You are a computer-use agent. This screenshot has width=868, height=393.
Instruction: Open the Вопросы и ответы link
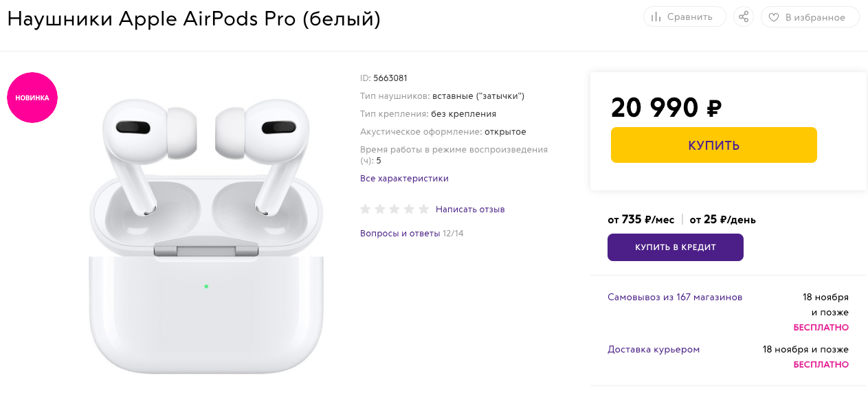pos(400,234)
